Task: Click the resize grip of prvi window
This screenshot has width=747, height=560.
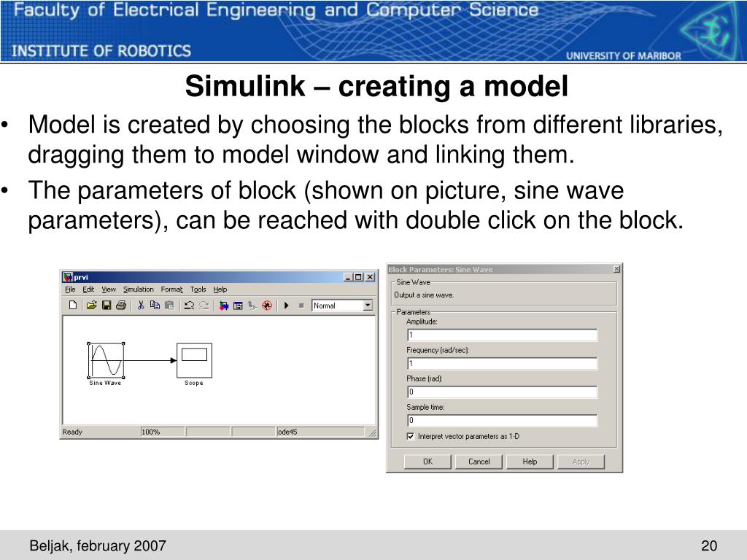Action: 372,432
